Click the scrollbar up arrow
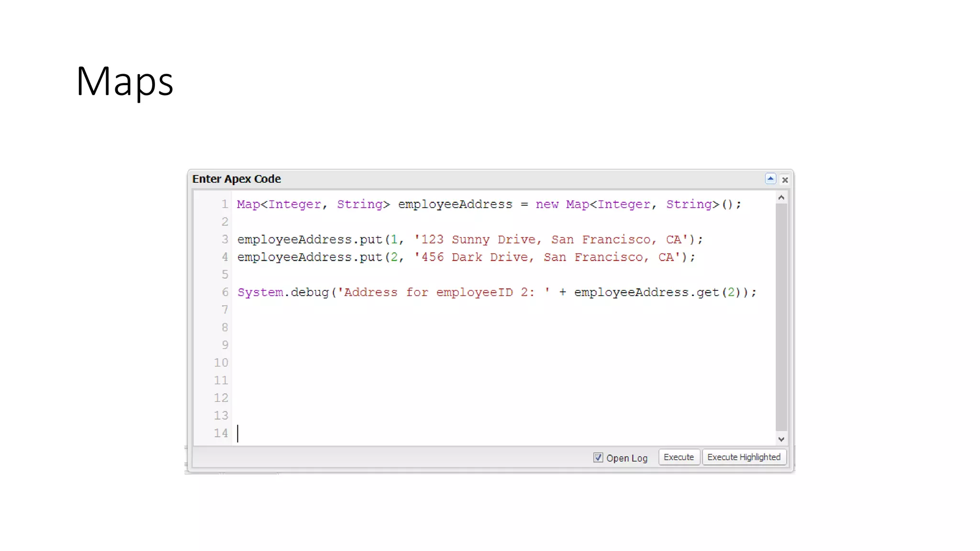This screenshot has width=980, height=551. pos(781,198)
